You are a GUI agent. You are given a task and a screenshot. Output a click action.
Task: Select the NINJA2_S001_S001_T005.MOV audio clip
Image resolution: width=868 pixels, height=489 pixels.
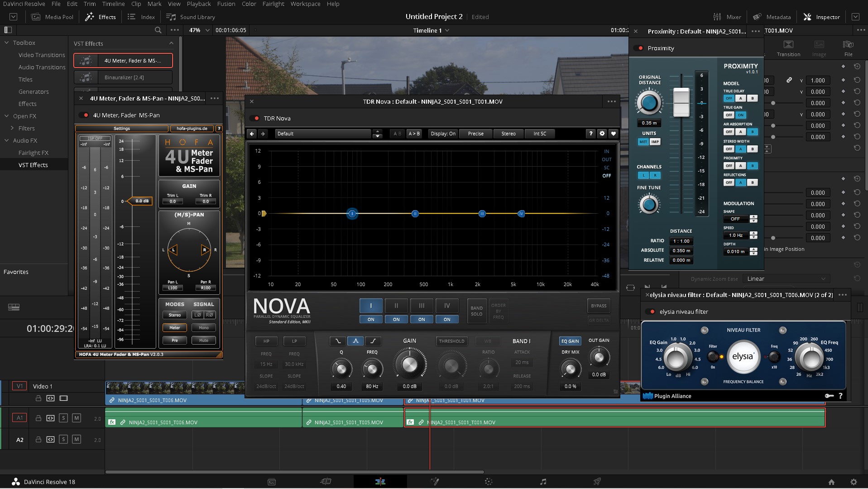tap(353, 417)
